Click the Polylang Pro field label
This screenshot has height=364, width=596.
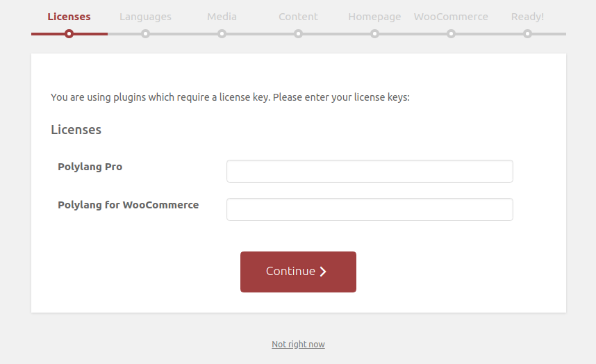(90, 167)
